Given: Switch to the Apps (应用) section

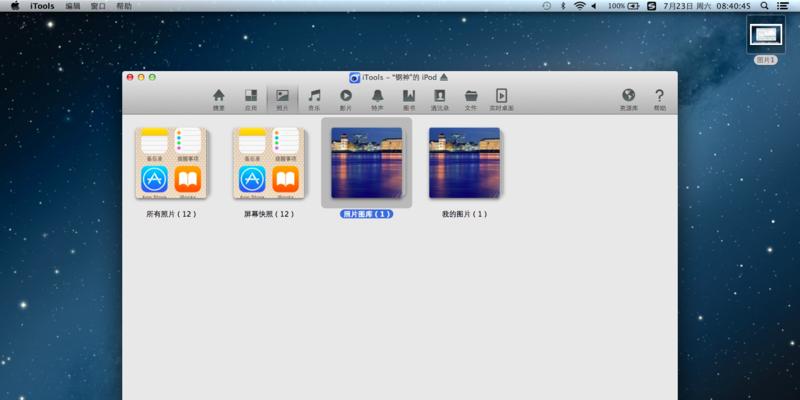Looking at the screenshot, I should (250, 97).
